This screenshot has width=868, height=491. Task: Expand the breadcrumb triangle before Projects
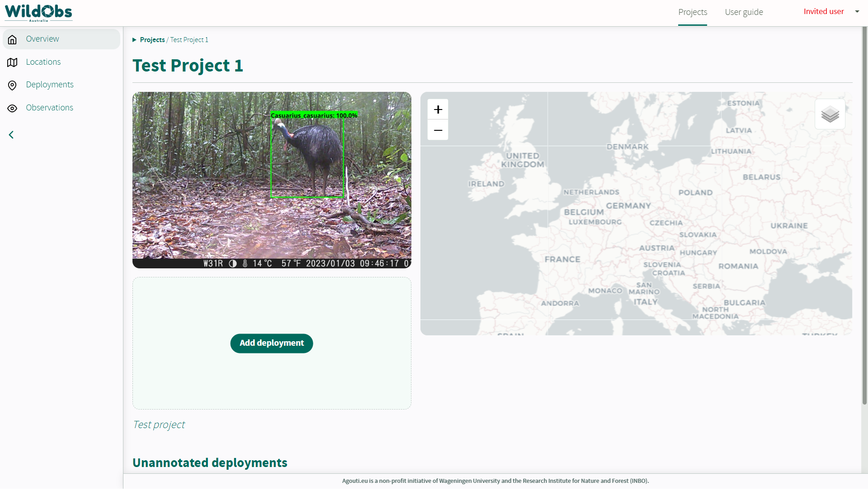tap(134, 40)
